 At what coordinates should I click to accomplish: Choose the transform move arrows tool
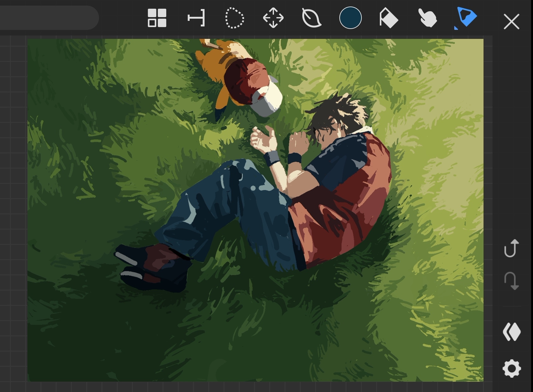273,18
